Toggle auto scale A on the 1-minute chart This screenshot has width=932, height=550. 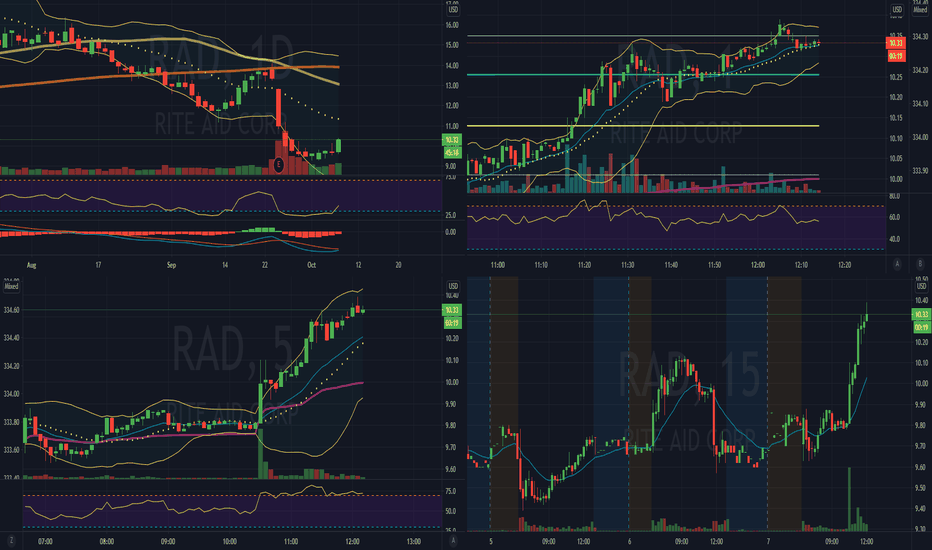click(x=897, y=264)
